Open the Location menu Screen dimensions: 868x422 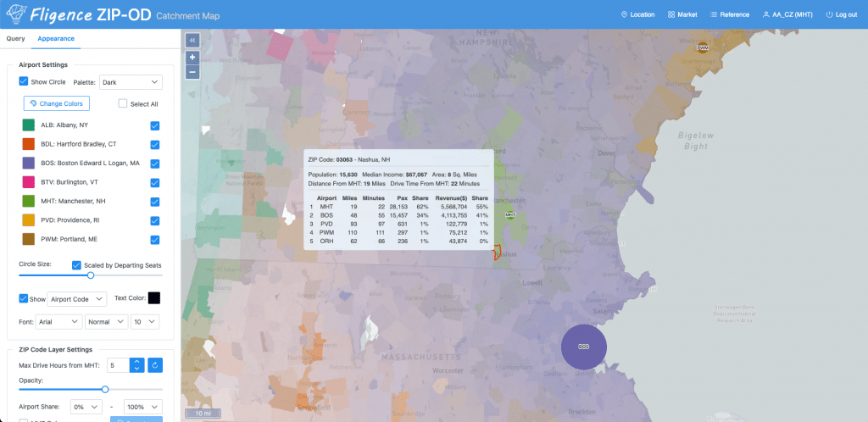tap(637, 14)
